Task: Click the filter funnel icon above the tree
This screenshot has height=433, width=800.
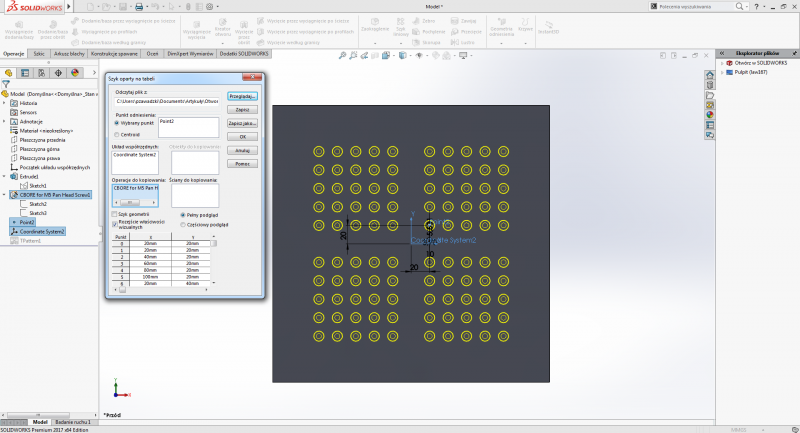Action: [x=6, y=84]
